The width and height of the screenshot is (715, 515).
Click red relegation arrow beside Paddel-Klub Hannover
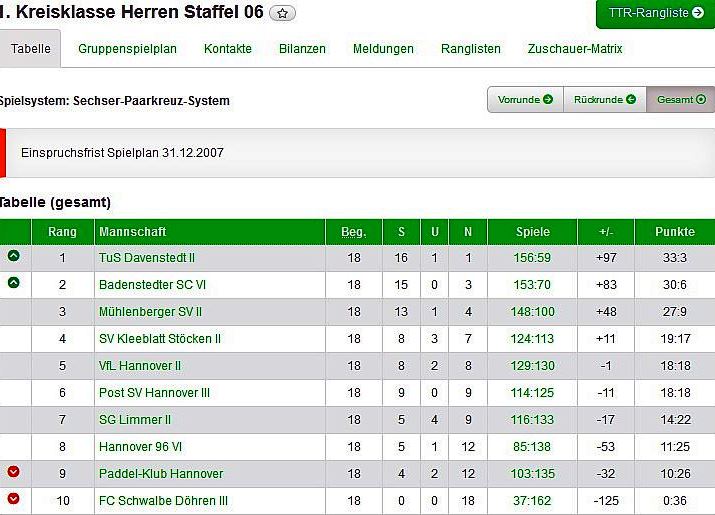click(x=14, y=472)
